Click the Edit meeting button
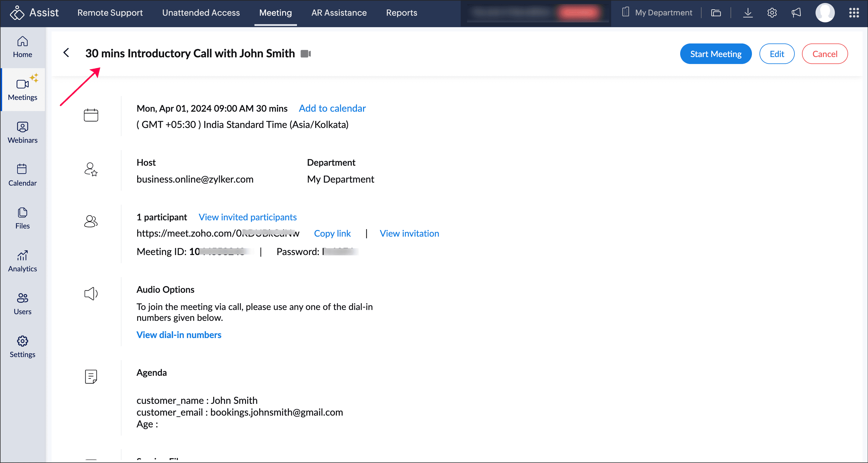The height and width of the screenshot is (463, 868). tap(776, 54)
